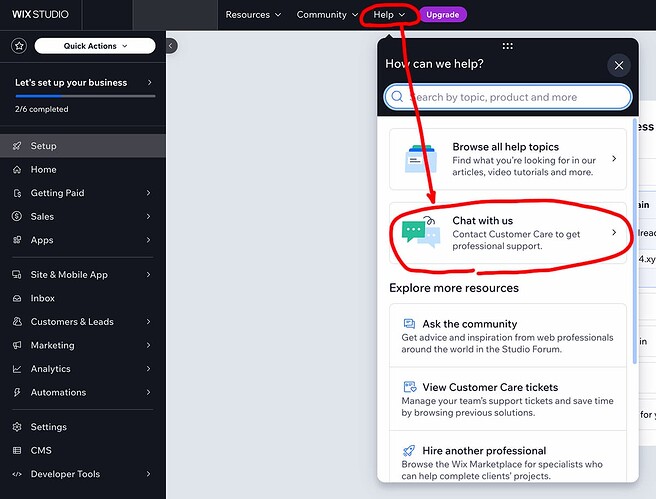
Task: Click the Chat with us arrow
Action: point(614,232)
